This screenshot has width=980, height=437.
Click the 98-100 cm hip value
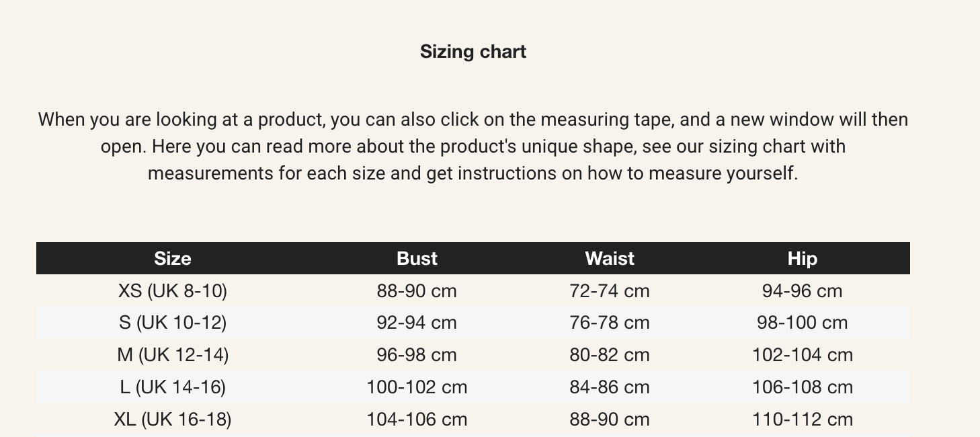(x=802, y=323)
